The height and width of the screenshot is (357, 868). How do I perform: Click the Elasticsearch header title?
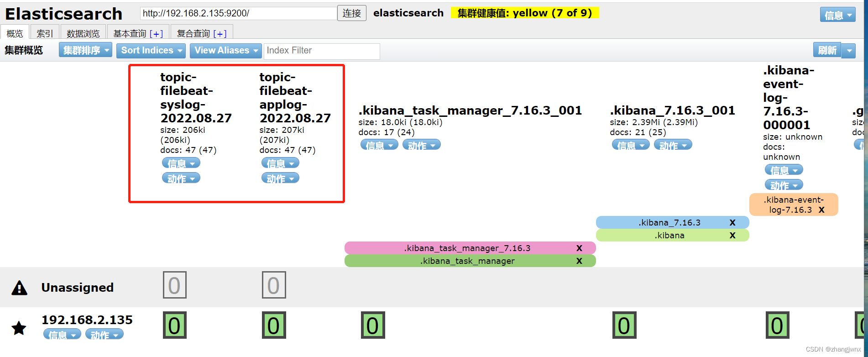point(64,14)
